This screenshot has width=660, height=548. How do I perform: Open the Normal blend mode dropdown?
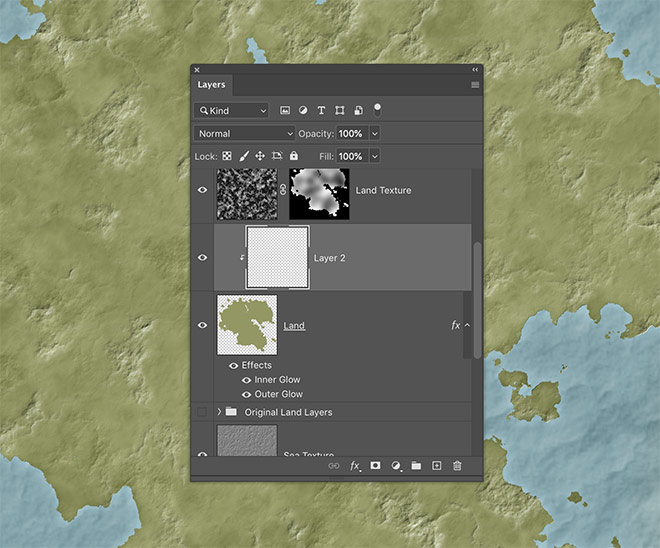[x=245, y=133]
